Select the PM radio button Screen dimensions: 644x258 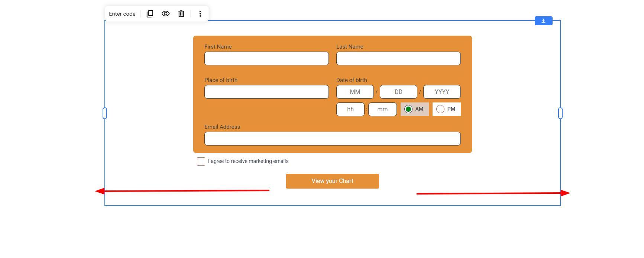click(x=440, y=109)
